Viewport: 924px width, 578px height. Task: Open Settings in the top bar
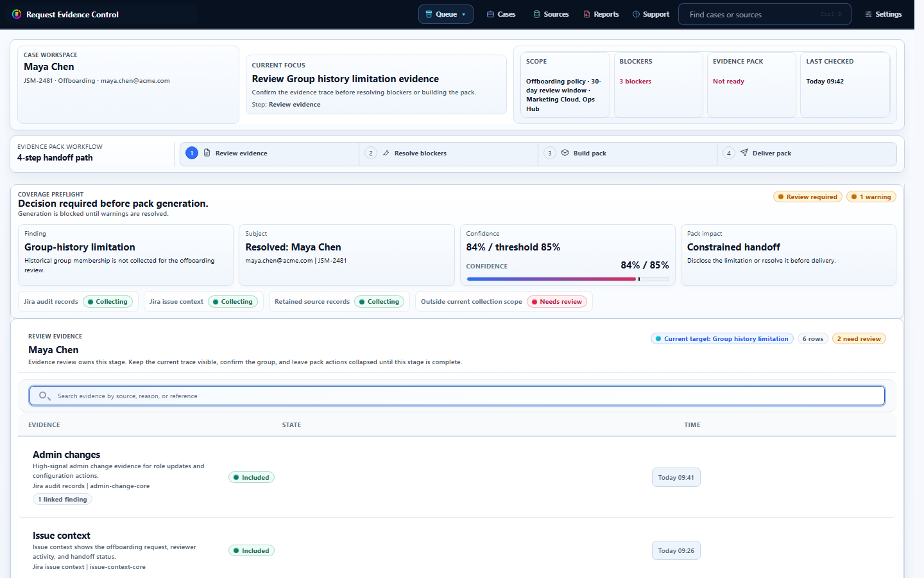click(883, 14)
